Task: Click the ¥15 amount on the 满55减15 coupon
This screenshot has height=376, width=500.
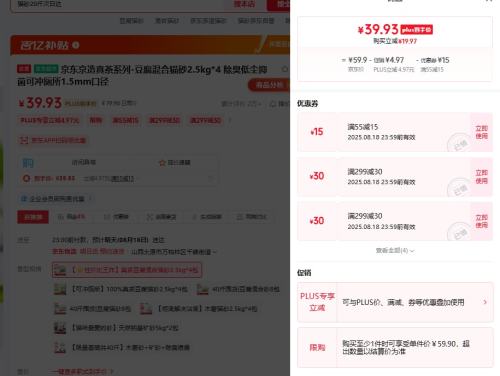Action: tap(317, 132)
